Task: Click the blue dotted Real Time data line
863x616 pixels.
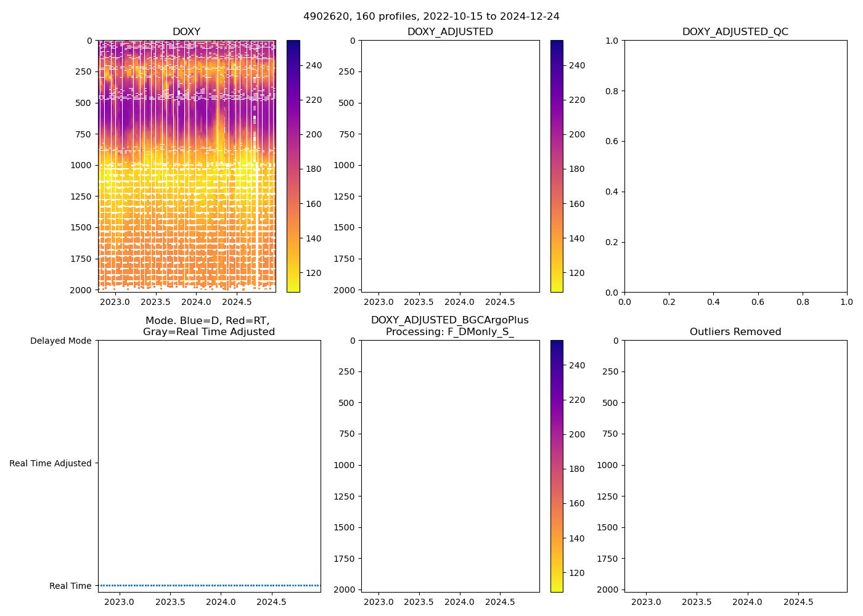Action: pos(210,585)
